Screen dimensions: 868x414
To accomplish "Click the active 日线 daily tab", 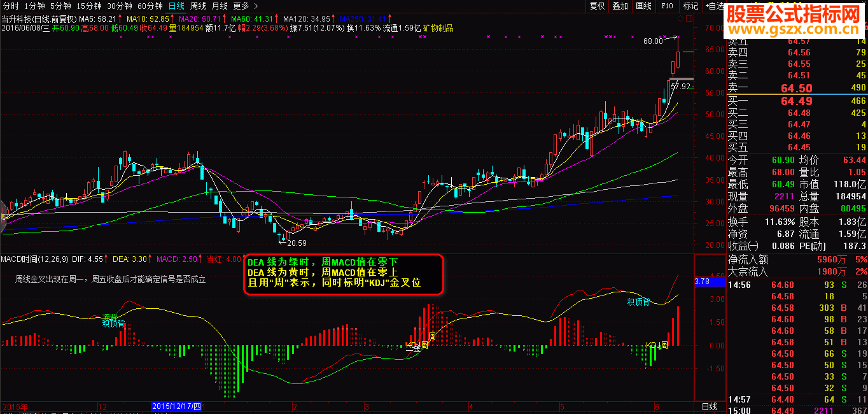I will tap(176, 6).
